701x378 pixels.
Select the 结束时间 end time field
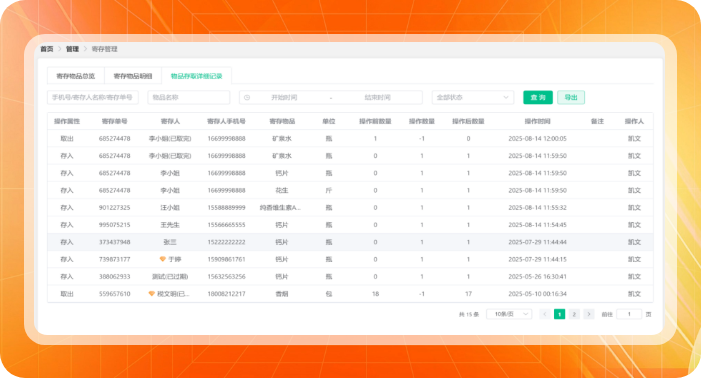(x=377, y=97)
